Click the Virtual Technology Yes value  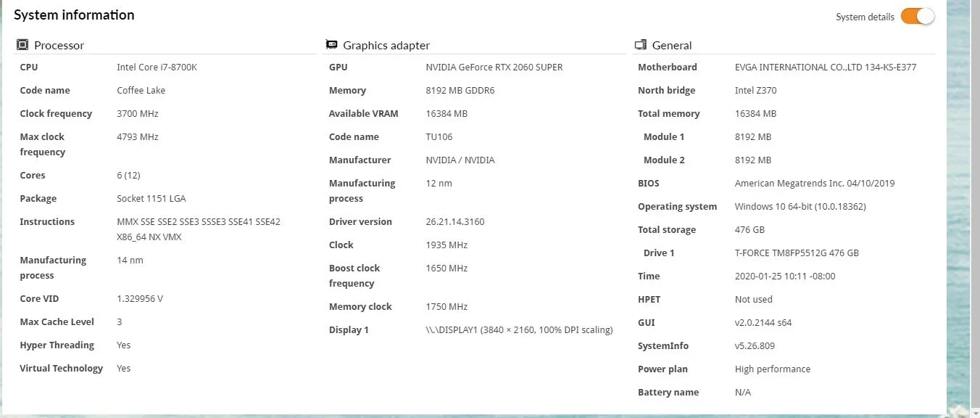point(124,369)
